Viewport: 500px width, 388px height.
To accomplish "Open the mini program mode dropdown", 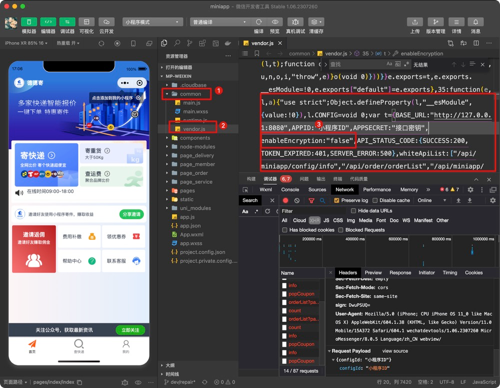I will 153,22.
